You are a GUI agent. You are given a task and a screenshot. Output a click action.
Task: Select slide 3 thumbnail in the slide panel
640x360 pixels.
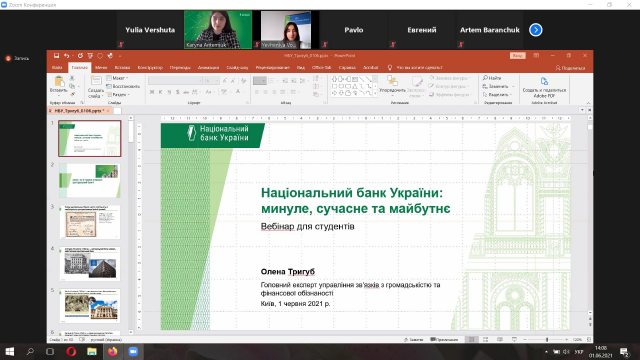coord(90,222)
